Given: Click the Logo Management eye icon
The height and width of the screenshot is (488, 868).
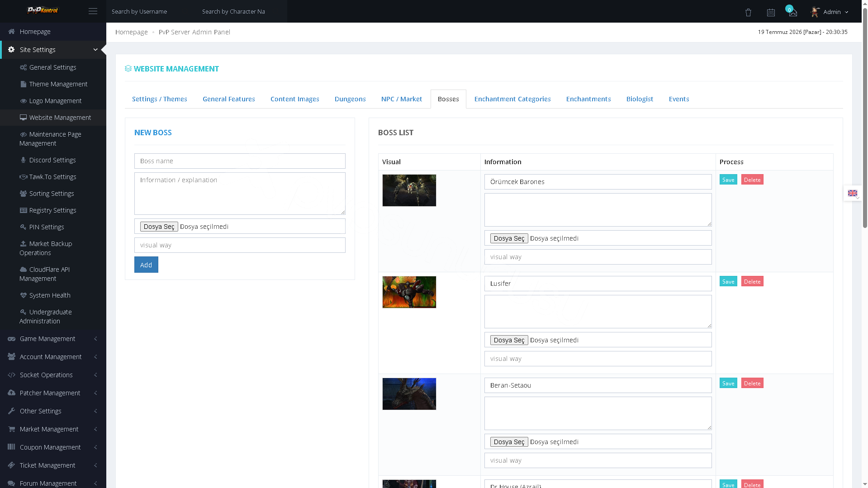Looking at the screenshot, I should click(23, 101).
